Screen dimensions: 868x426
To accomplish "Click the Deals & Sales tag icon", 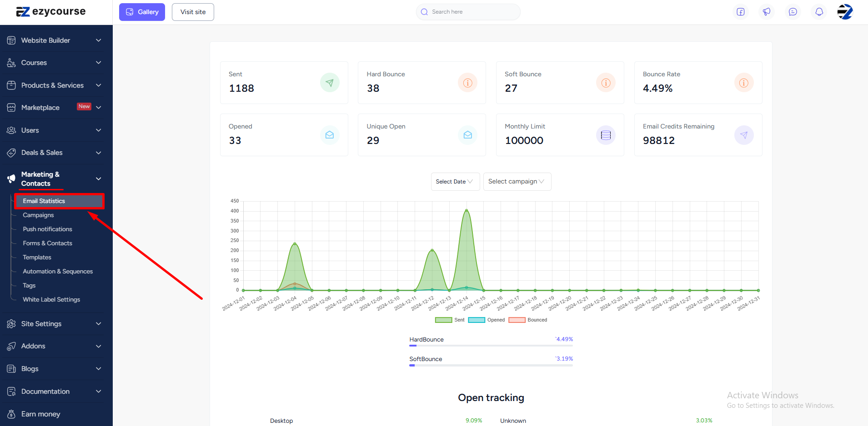I will [x=11, y=153].
